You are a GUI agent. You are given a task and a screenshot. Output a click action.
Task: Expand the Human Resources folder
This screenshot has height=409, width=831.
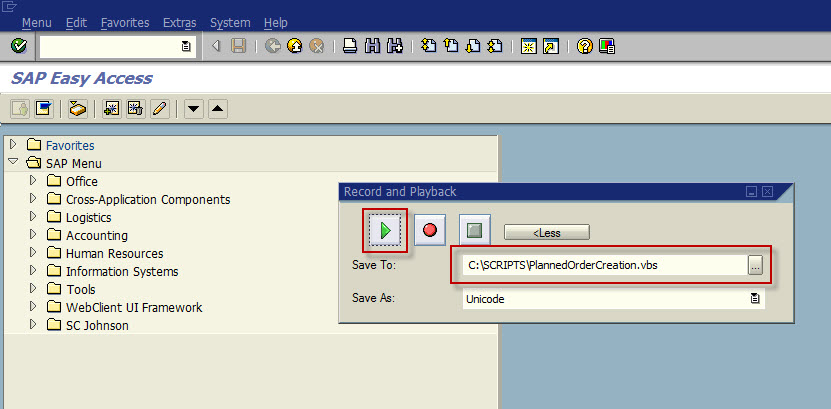[33, 252]
